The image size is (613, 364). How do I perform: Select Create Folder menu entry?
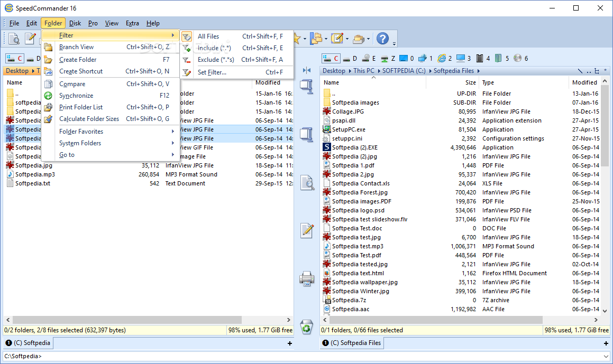click(110, 60)
